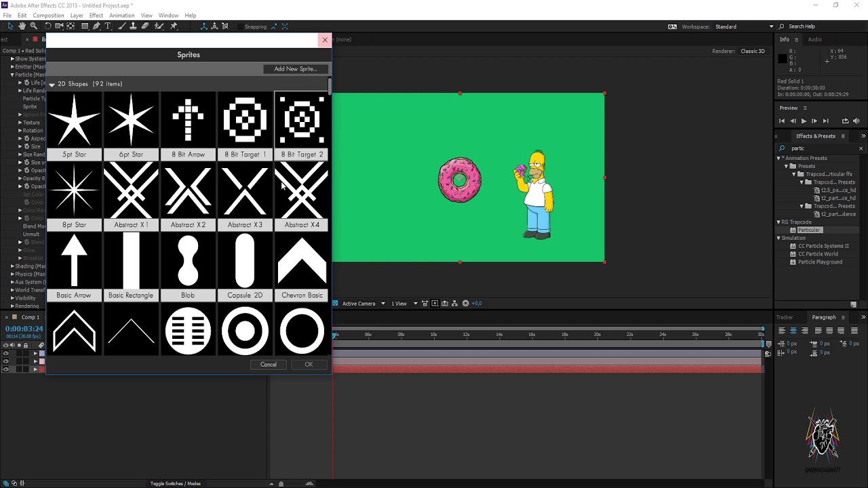The width and height of the screenshot is (868, 488).
Task: Click center text alignment in Paragraph panel
Action: pos(793,331)
